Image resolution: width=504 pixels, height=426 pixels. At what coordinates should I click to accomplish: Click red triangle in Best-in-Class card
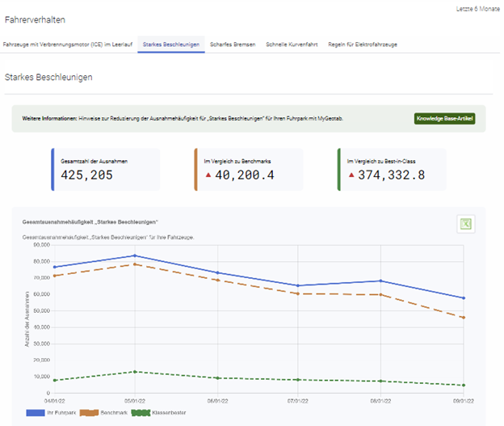[351, 175]
